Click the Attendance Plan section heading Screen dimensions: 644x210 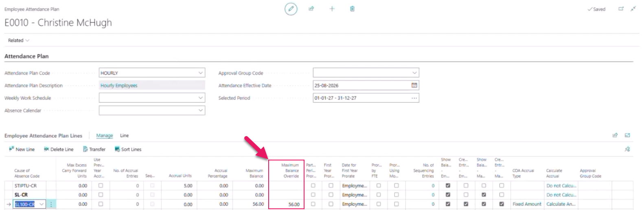coord(26,56)
